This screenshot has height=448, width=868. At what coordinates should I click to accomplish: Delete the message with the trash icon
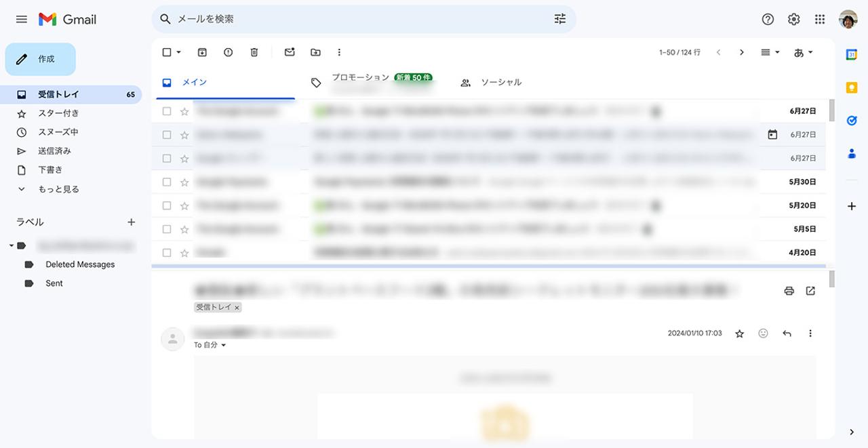(254, 52)
